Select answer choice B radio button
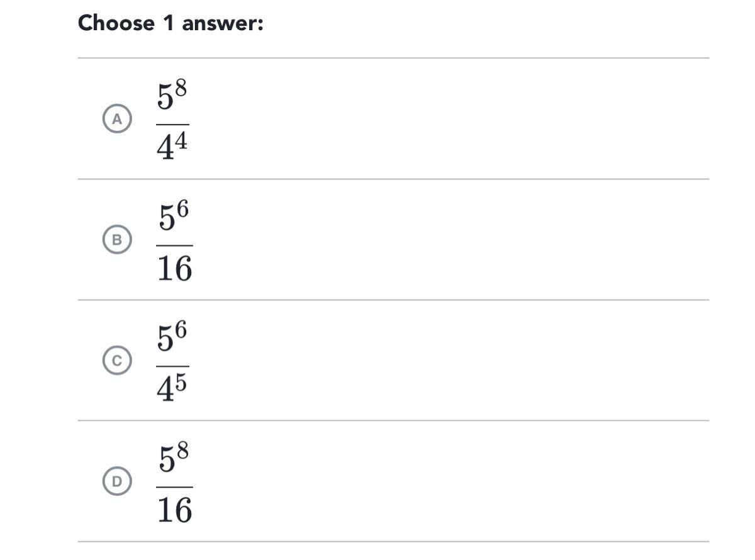 [x=117, y=240]
